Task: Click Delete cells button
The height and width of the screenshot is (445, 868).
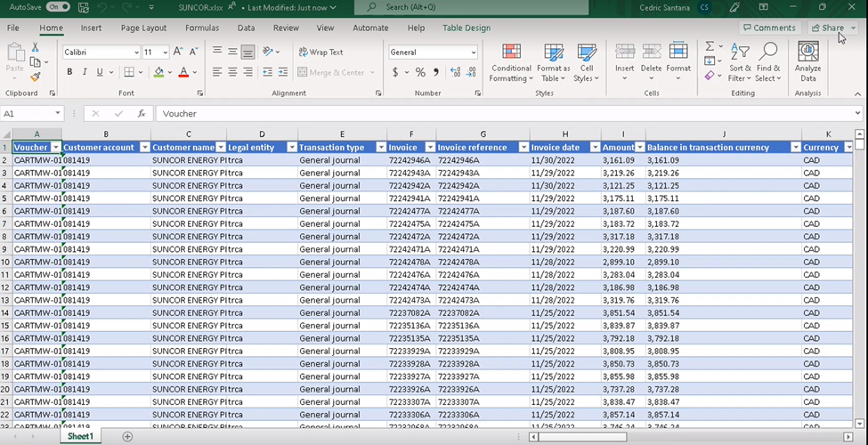Action: (651, 62)
